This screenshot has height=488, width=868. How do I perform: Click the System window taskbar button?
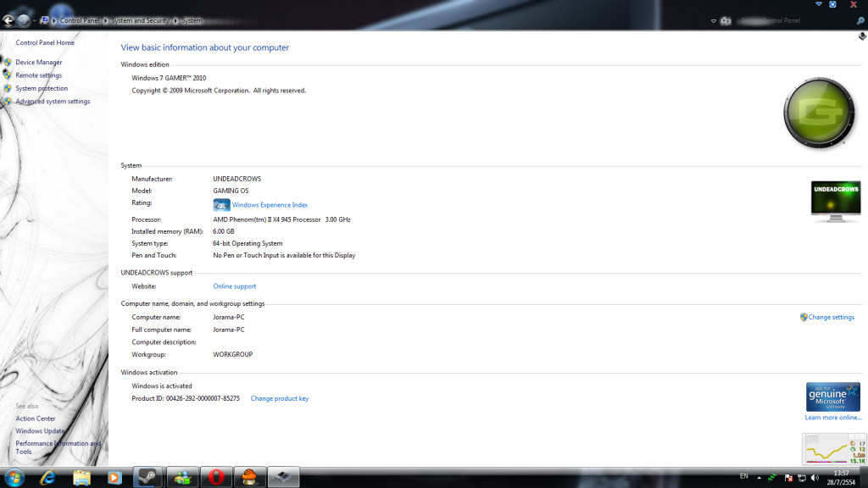[283, 478]
